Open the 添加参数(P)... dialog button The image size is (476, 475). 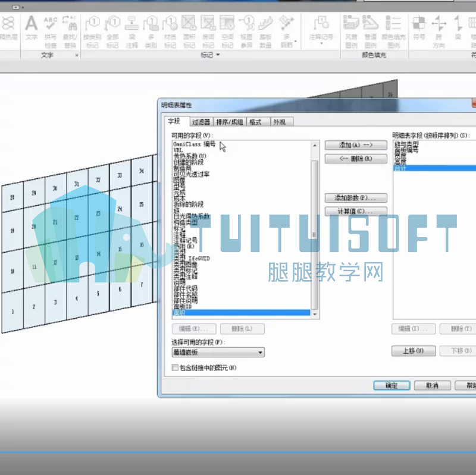[x=356, y=198]
